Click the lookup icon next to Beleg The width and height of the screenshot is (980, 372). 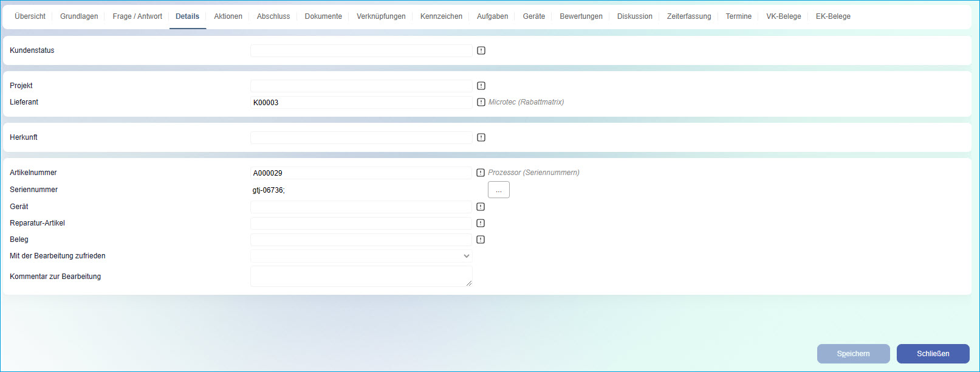(481, 239)
